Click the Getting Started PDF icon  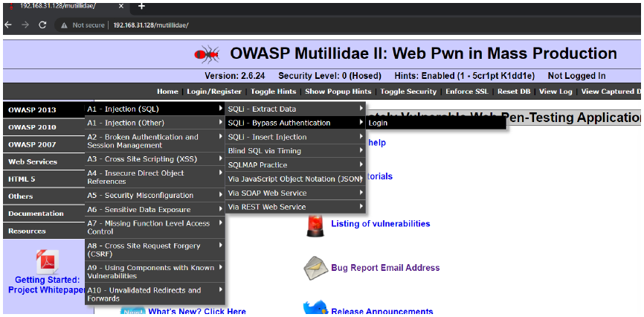click(48, 262)
